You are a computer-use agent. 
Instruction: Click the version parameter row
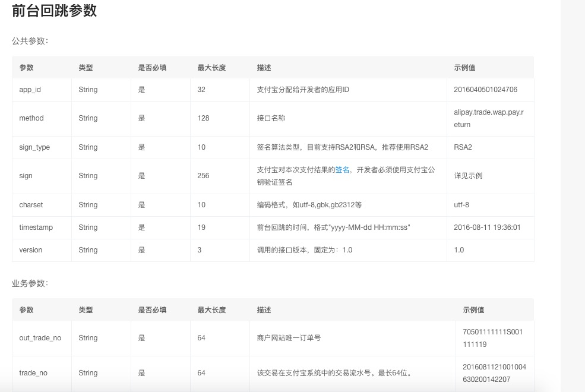click(x=30, y=250)
